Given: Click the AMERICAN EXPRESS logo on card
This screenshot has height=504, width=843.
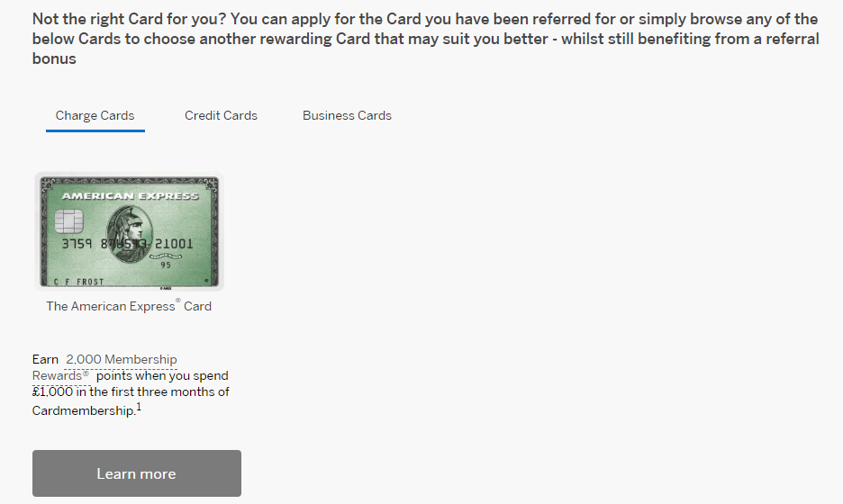Looking at the screenshot, I should (130, 195).
